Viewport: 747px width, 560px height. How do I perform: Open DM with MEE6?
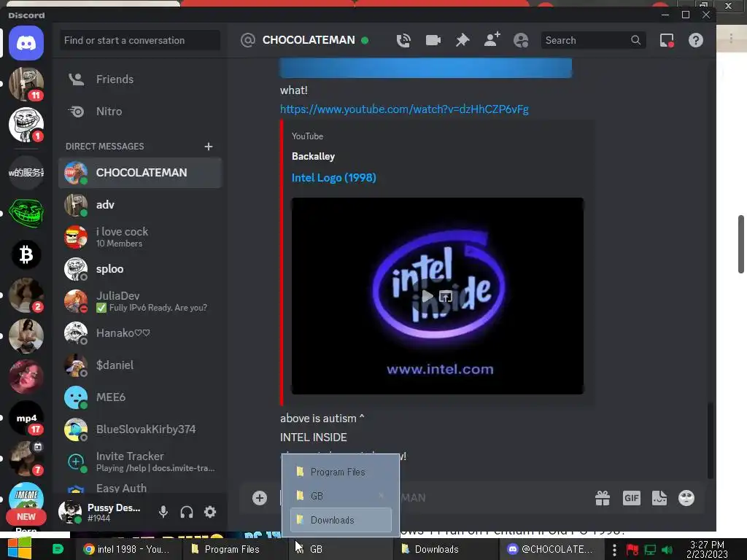point(140,397)
